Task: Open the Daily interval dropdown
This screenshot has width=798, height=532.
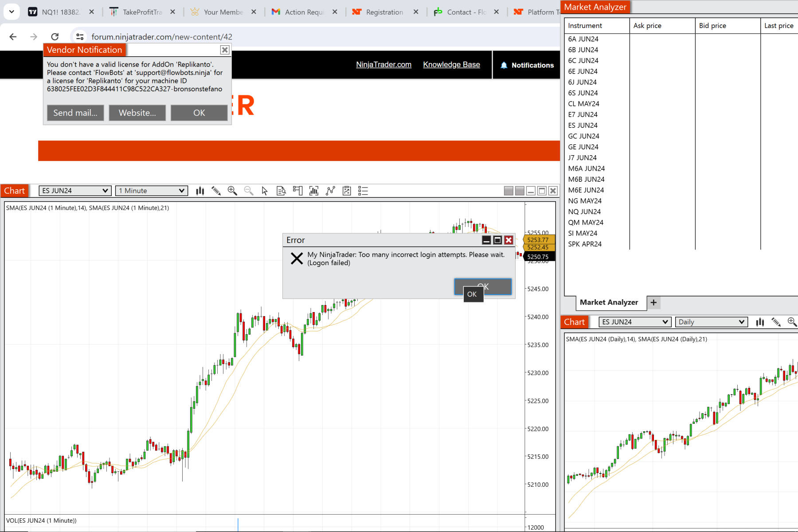Action: 711,322
